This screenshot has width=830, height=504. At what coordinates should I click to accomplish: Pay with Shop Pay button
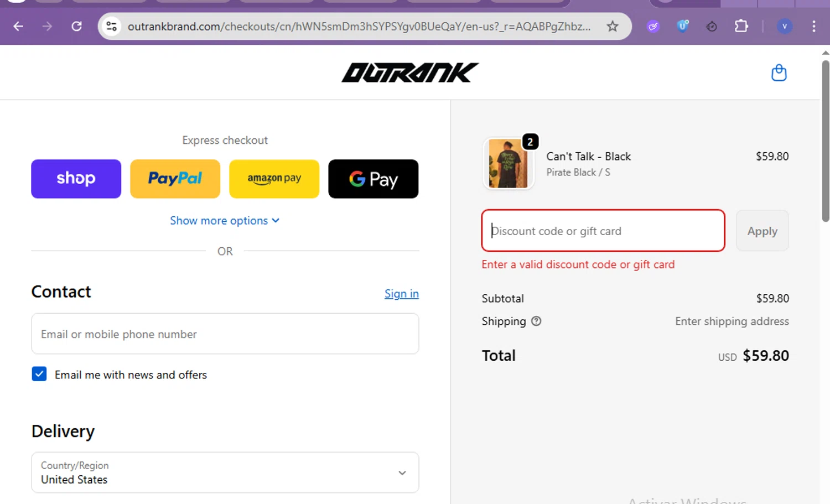click(76, 179)
